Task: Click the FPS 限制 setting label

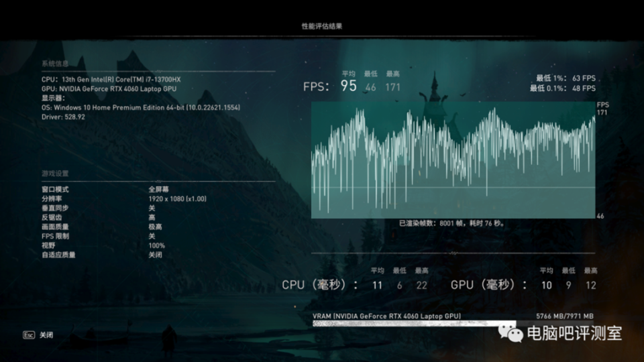Action: point(55,237)
